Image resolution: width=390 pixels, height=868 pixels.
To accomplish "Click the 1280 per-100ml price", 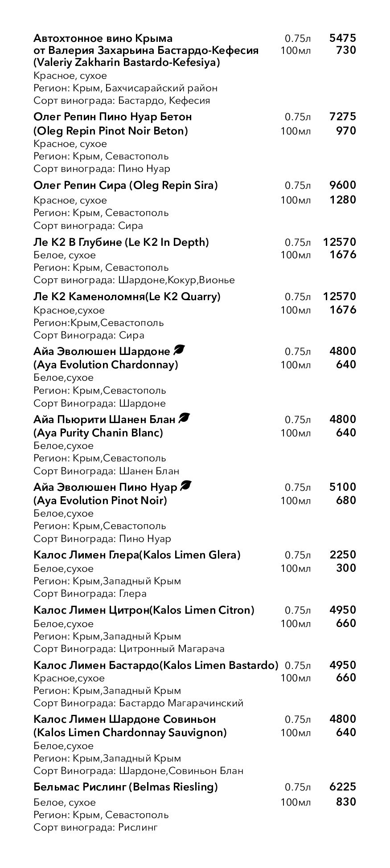I will 342,200.
